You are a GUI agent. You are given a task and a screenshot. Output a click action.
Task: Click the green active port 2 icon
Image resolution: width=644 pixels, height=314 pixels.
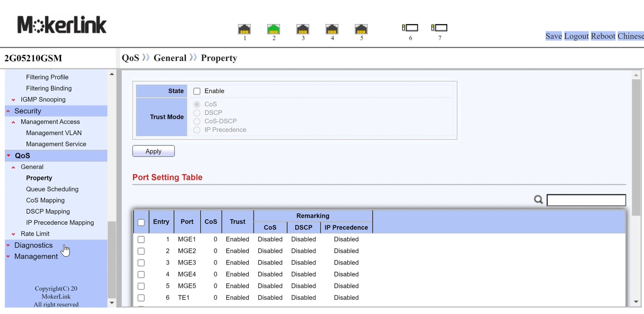[x=273, y=29]
